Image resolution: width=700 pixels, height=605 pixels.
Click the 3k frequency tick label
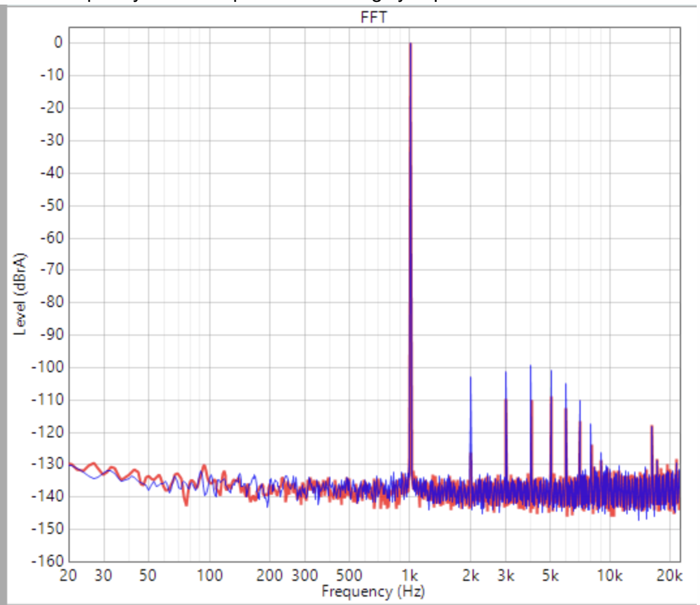(506, 575)
